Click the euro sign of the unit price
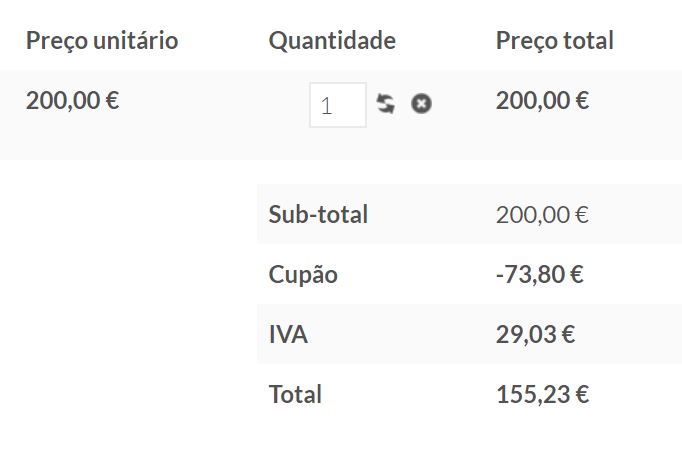The width and height of the screenshot is (682, 456). [112, 101]
